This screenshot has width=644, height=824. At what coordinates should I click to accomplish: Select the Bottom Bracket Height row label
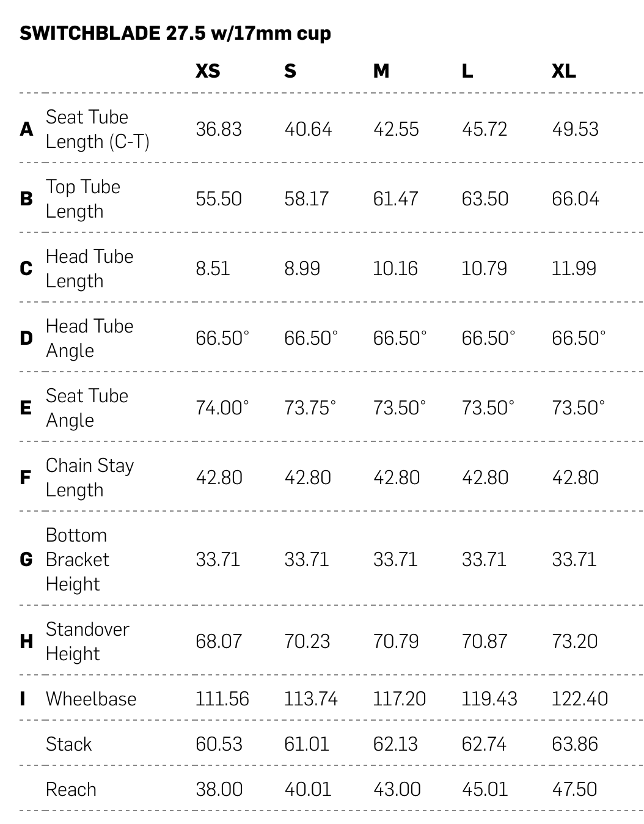pyautogui.click(x=77, y=559)
